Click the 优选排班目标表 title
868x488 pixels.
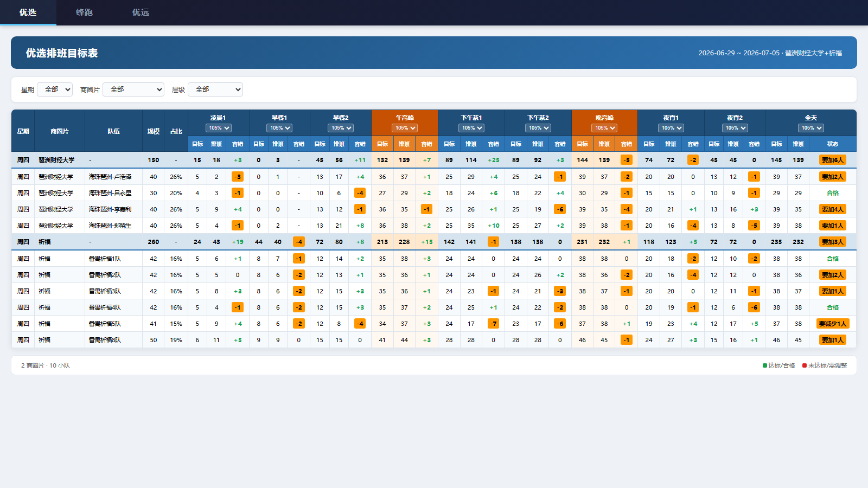tap(62, 53)
